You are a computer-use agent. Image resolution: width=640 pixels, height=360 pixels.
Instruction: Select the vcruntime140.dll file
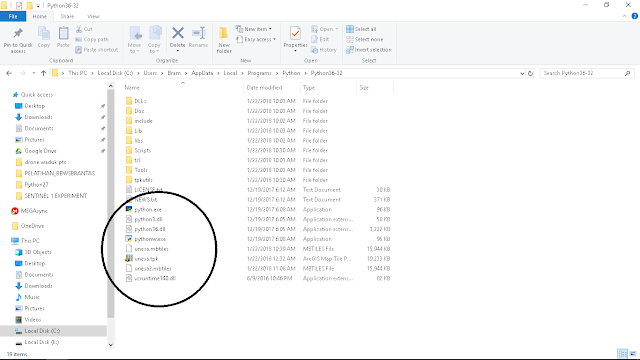[155, 278]
